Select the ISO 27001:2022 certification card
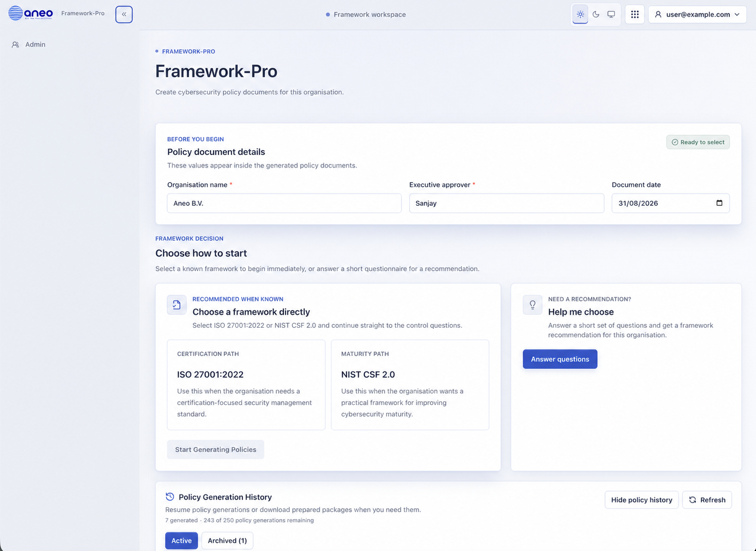 246,385
